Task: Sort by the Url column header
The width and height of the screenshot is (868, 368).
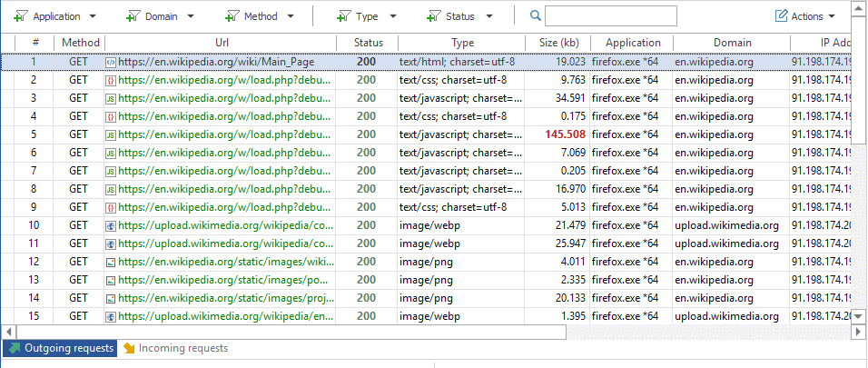Action: [222, 43]
